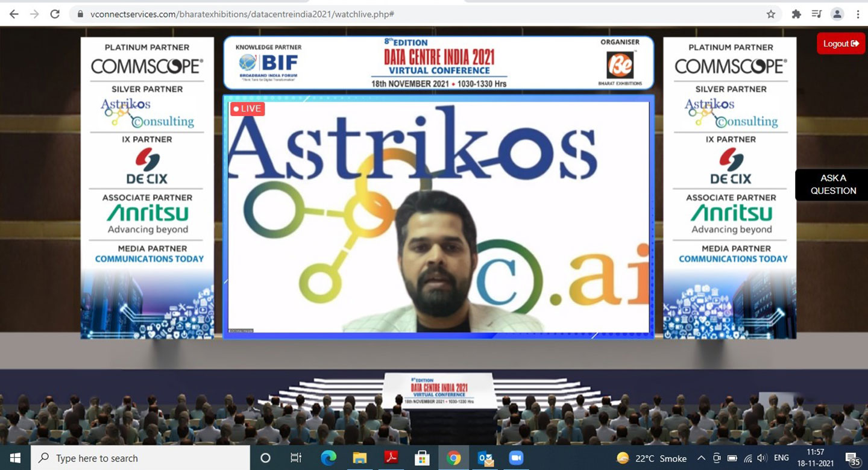The height and width of the screenshot is (470, 868).
Task: Reload the page with the refresh icon
Action: point(55,14)
